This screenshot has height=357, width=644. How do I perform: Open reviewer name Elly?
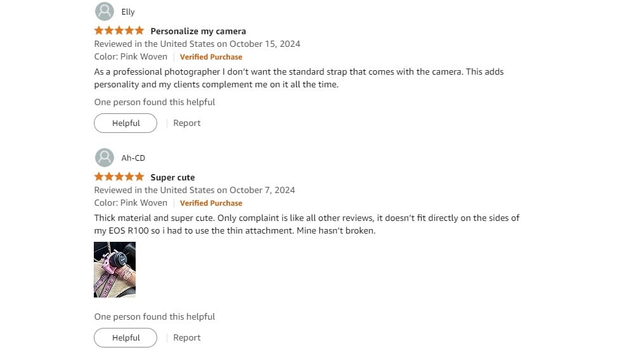click(128, 12)
